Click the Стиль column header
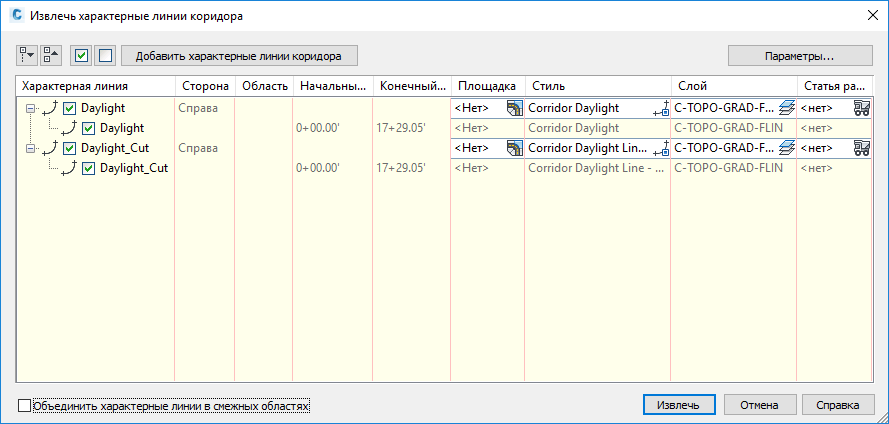 [x=598, y=86]
